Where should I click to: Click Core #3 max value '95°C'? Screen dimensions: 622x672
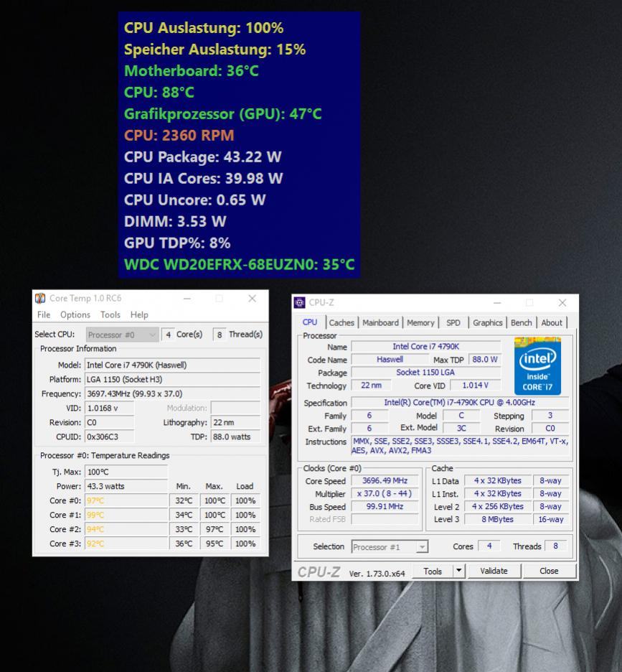click(215, 543)
